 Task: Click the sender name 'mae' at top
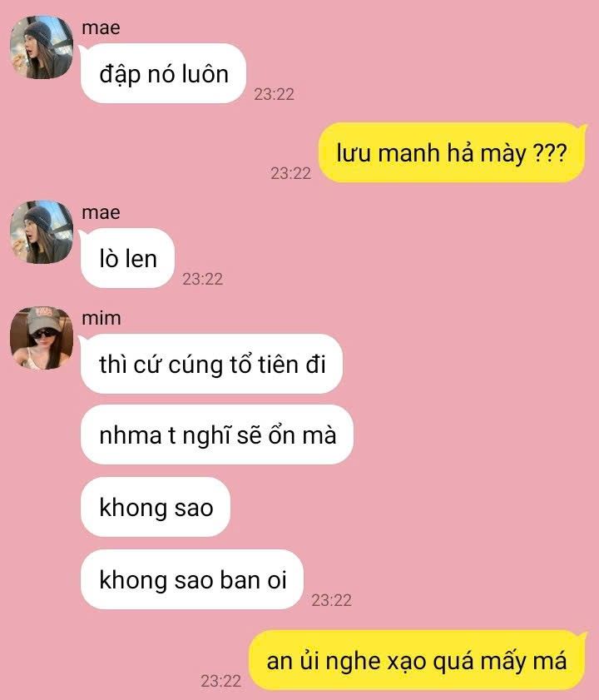pyautogui.click(x=101, y=27)
